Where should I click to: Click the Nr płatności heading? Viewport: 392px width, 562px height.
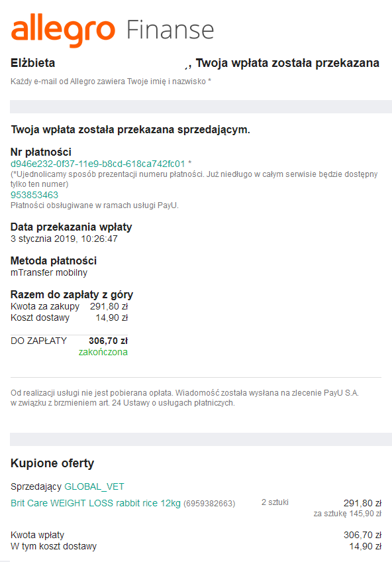click(41, 152)
